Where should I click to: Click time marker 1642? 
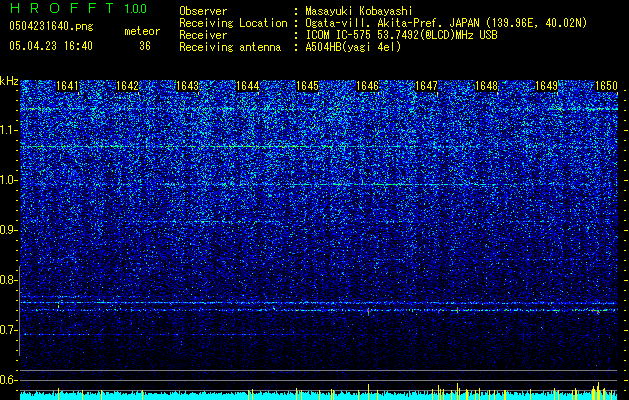point(127,86)
